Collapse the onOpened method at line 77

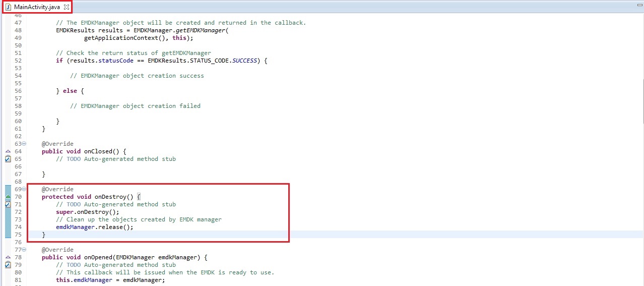[x=24, y=250]
